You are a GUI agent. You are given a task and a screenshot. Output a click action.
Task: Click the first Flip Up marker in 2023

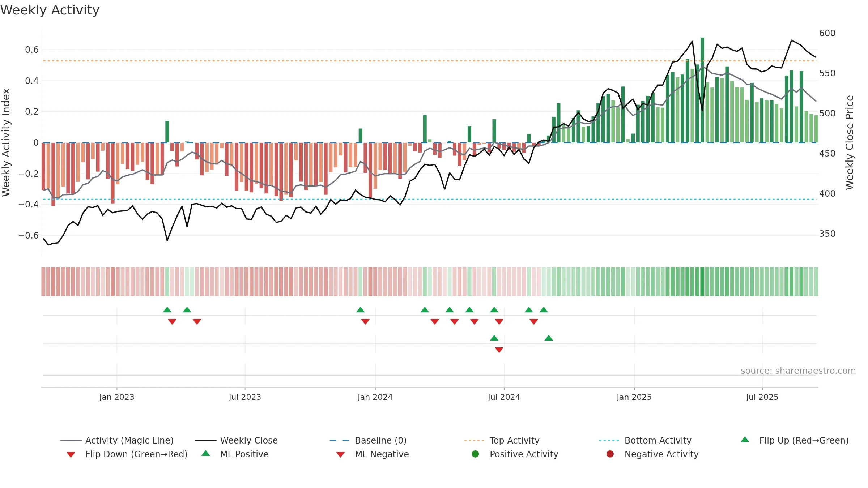coord(167,310)
